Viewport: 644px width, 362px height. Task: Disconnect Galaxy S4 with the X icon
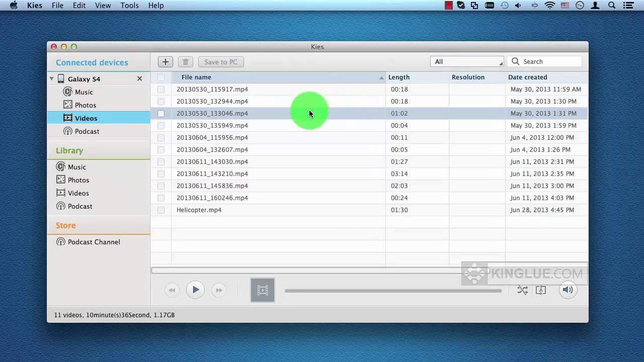coord(139,79)
